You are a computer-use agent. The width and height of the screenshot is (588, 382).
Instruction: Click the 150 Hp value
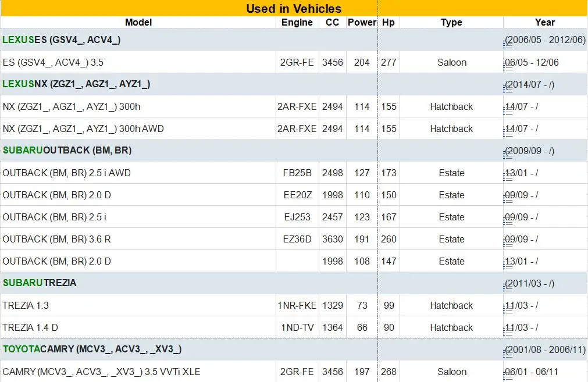[x=389, y=195]
